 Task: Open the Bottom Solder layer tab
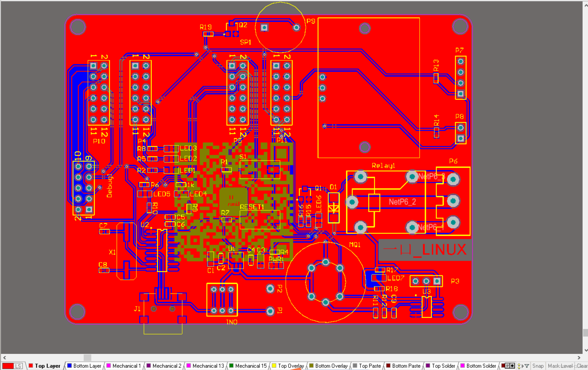[x=478, y=366]
